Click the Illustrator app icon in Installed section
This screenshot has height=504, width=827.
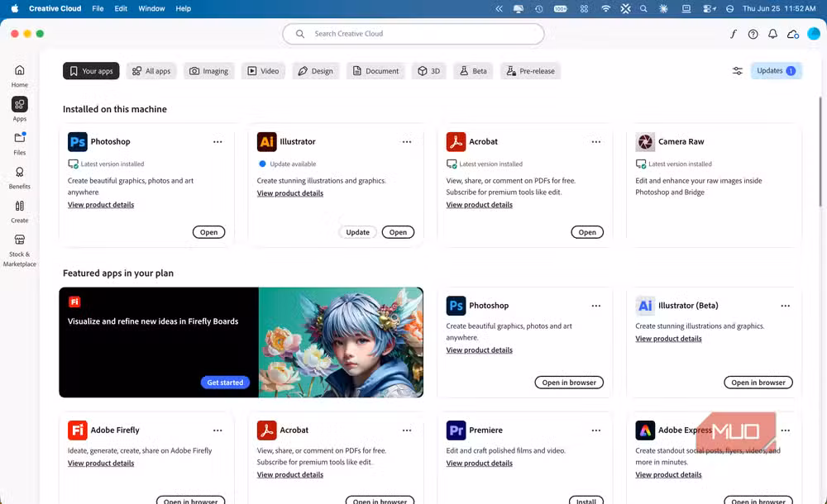(x=267, y=142)
